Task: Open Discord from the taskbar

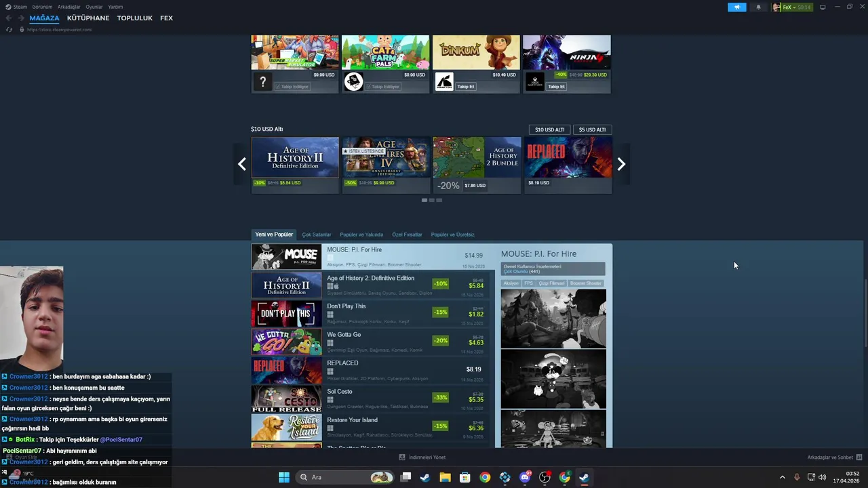Action: pos(525,477)
